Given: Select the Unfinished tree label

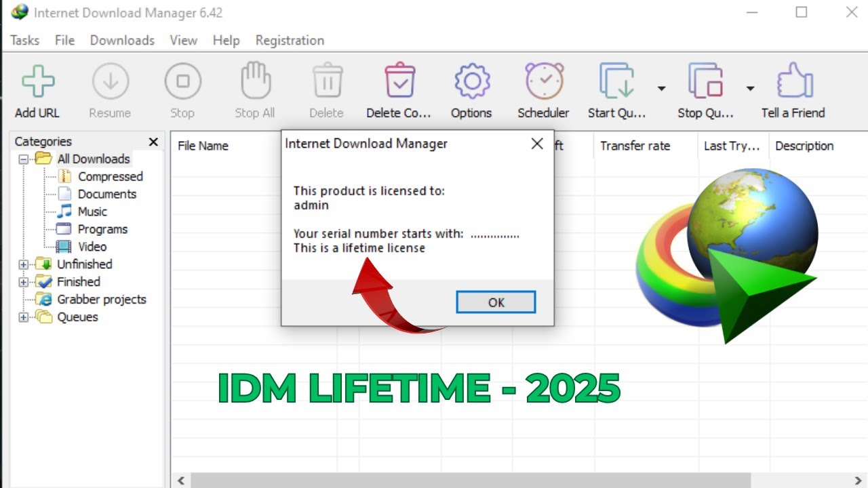Looking at the screenshot, I should (x=85, y=264).
